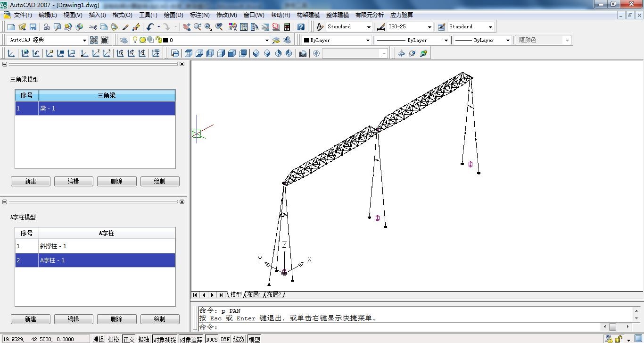This screenshot has width=644, height=343.
Task: Open the 构架建模 menu
Action: tap(308, 15)
